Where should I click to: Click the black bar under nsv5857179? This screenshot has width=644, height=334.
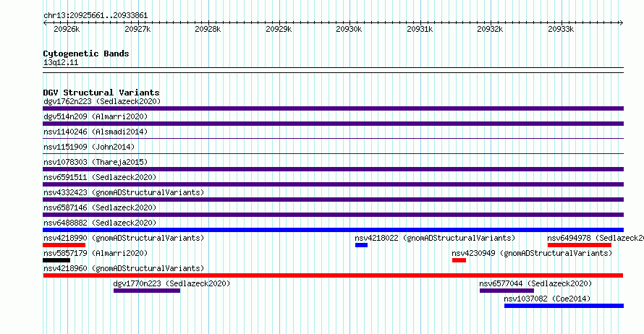pos(56,260)
